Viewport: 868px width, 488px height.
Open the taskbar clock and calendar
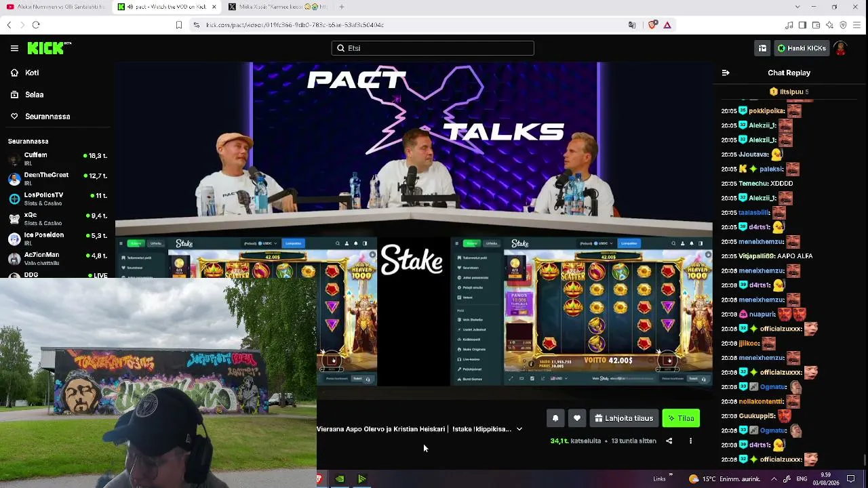point(825,479)
